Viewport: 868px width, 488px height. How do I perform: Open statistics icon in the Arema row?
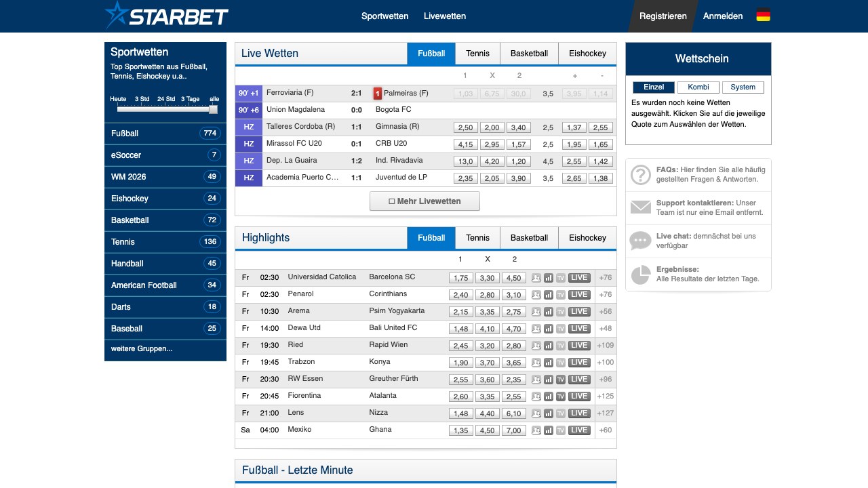click(x=549, y=312)
